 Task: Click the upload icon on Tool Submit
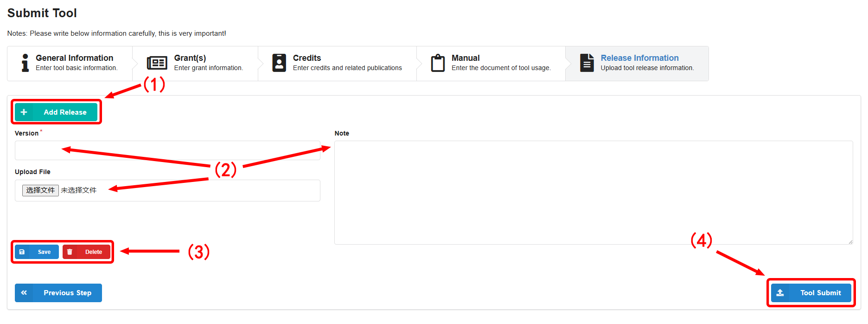point(780,293)
